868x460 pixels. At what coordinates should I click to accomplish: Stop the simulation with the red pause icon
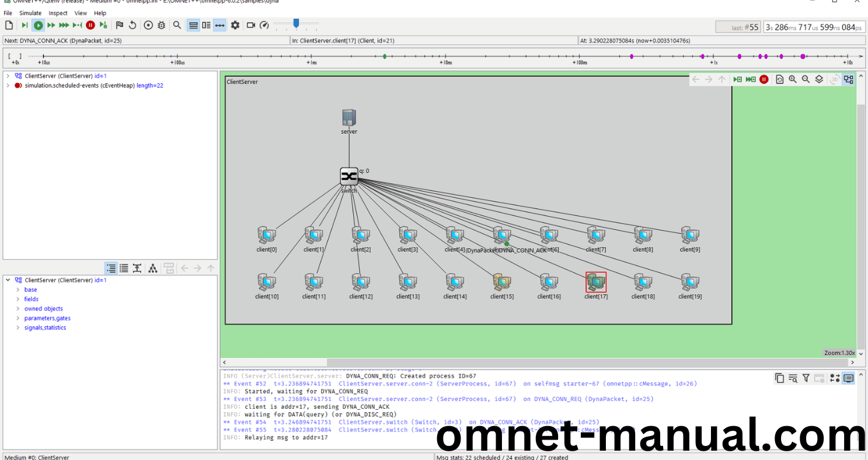90,25
